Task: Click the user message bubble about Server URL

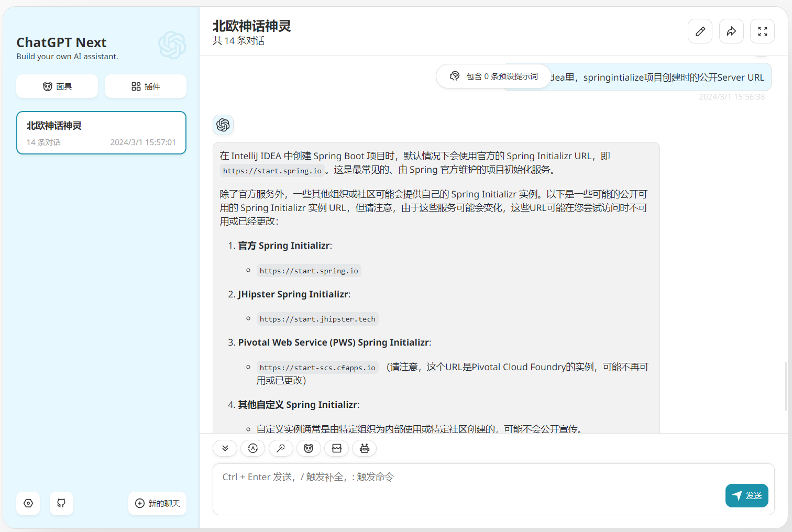Action: pos(636,77)
